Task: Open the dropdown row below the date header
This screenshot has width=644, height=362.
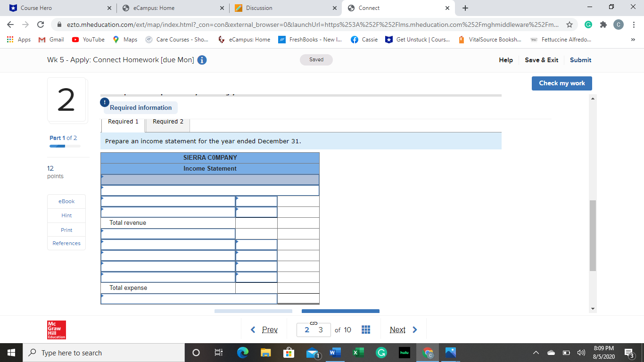Action: tap(210, 190)
